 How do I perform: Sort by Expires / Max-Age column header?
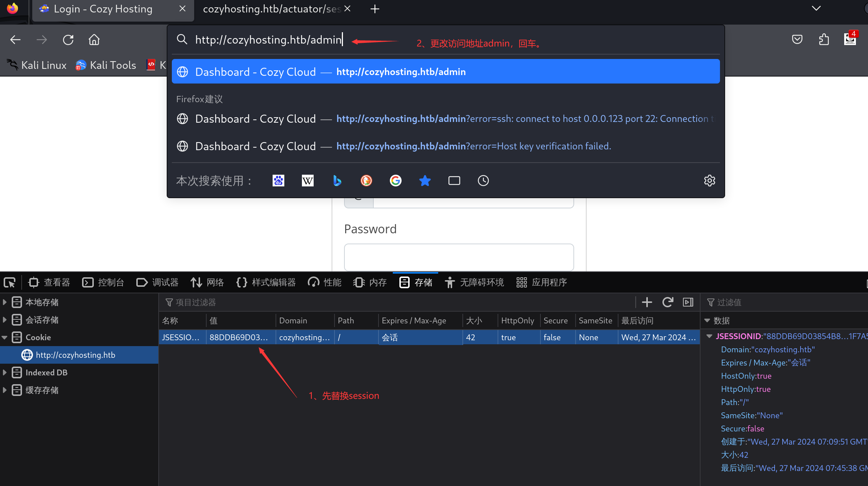click(420, 321)
